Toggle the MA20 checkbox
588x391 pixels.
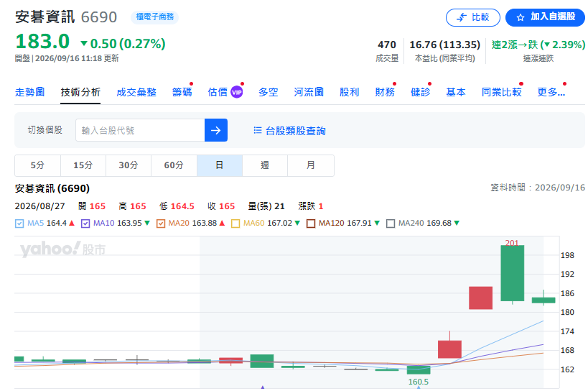tap(161, 224)
